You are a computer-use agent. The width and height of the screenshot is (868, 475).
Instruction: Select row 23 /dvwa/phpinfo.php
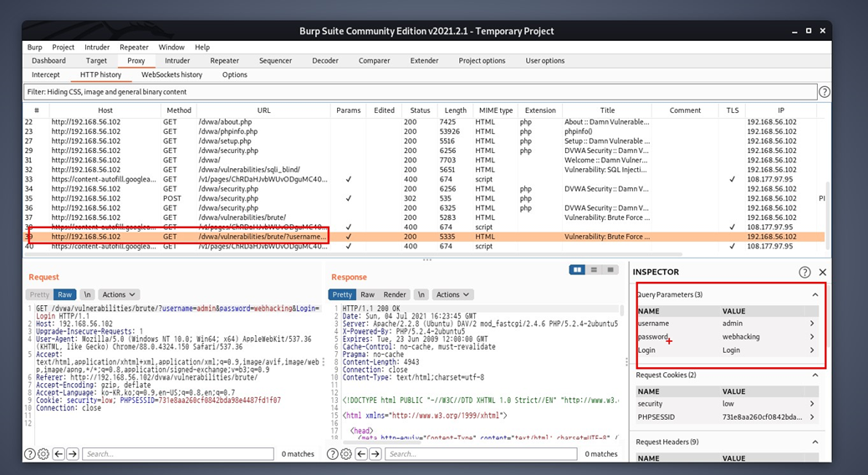(x=424, y=131)
